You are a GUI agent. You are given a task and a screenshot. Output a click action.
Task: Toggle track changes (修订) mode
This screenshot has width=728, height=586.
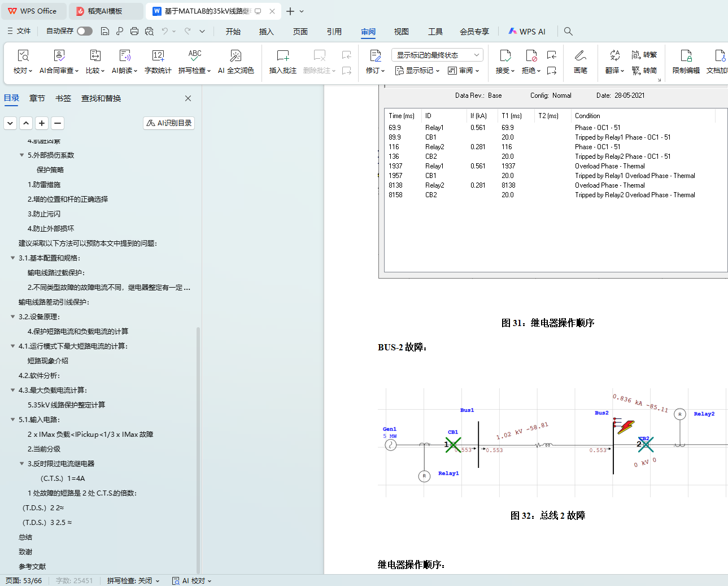point(375,56)
